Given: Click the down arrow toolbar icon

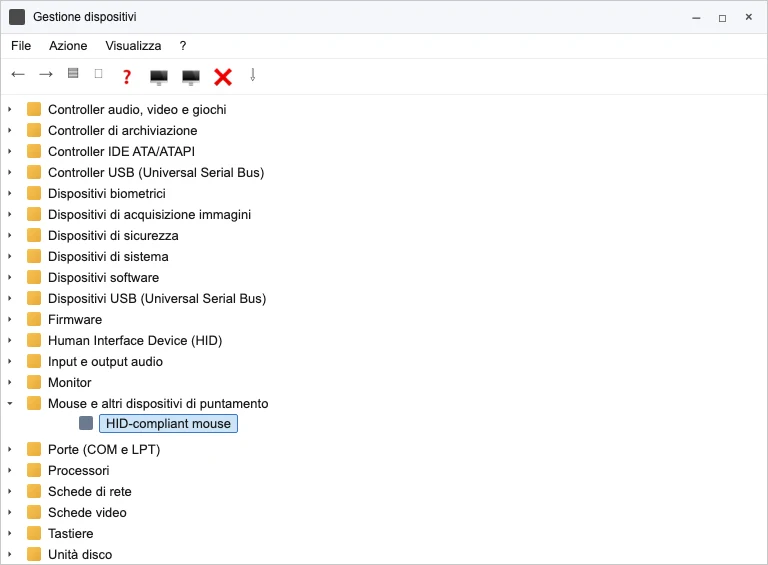Looking at the screenshot, I should 253,75.
